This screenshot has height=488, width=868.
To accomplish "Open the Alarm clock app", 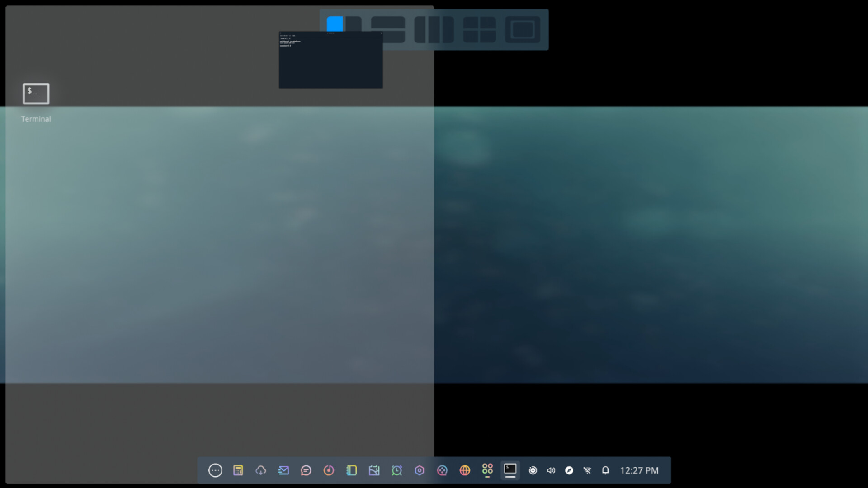I will click(397, 470).
